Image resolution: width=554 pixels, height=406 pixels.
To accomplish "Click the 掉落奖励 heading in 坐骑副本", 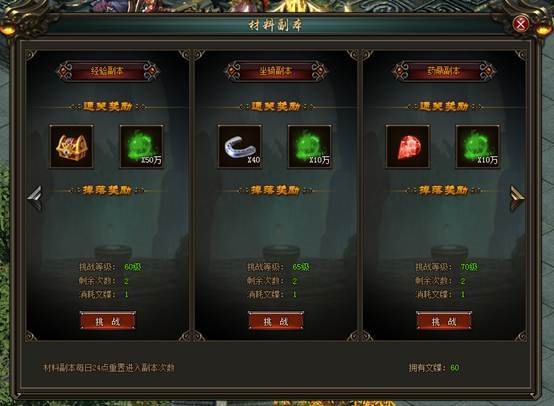I will (x=276, y=190).
